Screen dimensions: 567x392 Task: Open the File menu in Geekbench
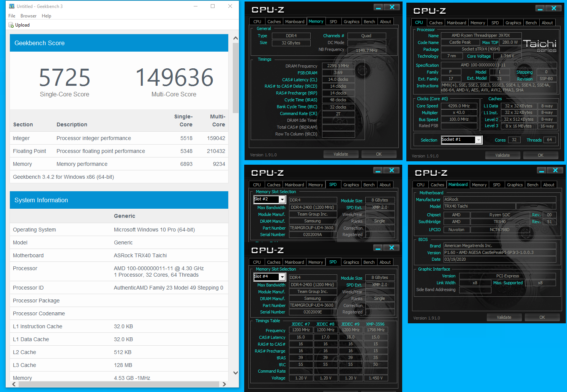click(12, 16)
